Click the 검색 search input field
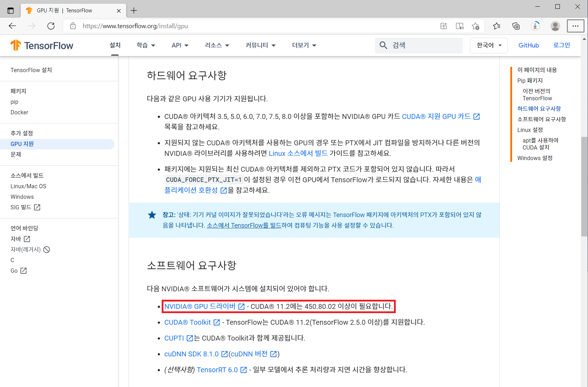This screenshot has height=387, width=588. (x=419, y=45)
